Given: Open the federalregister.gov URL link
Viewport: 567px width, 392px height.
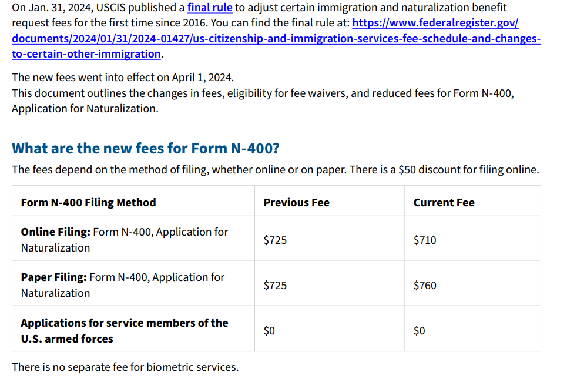Looking at the screenshot, I should (x=276, y=39).
